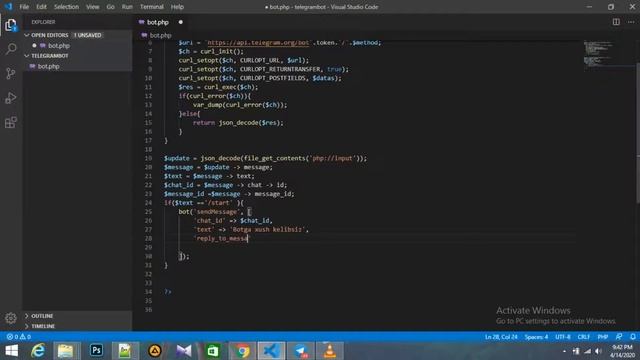Click the 1 UNSAVED badge
This screenshot has height=360, width=640.
click(87, 35)
